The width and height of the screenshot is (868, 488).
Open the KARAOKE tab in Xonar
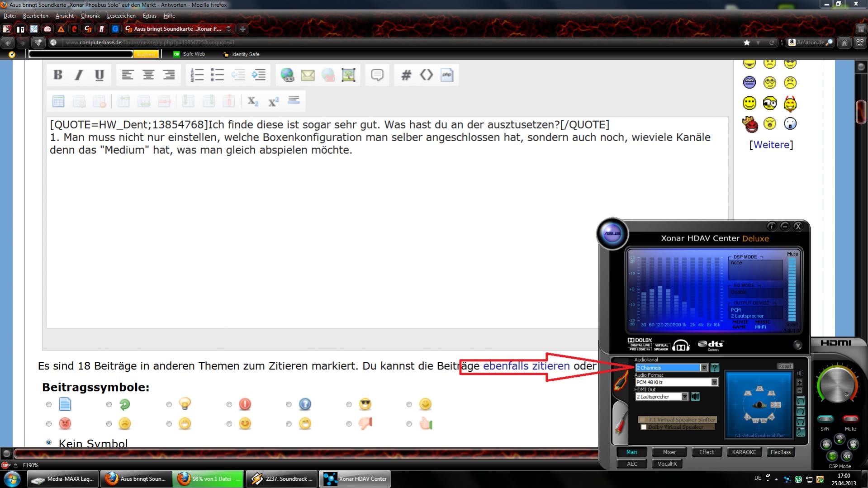pyautogui.click(x=744, y=452)
